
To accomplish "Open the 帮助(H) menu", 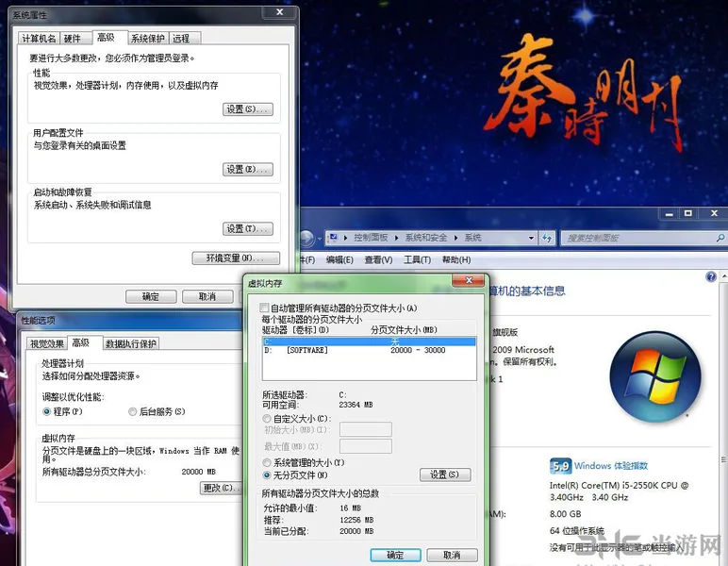I will 456,260.
